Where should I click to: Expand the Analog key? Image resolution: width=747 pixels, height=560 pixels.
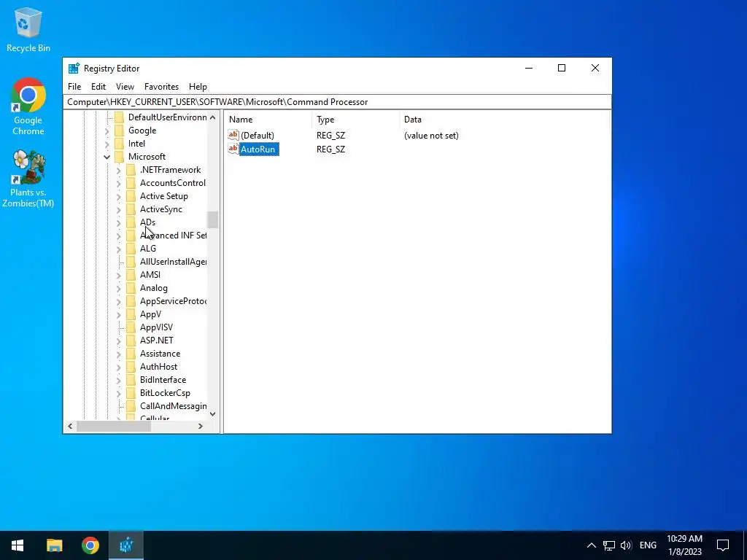click(x=119, y=288)
